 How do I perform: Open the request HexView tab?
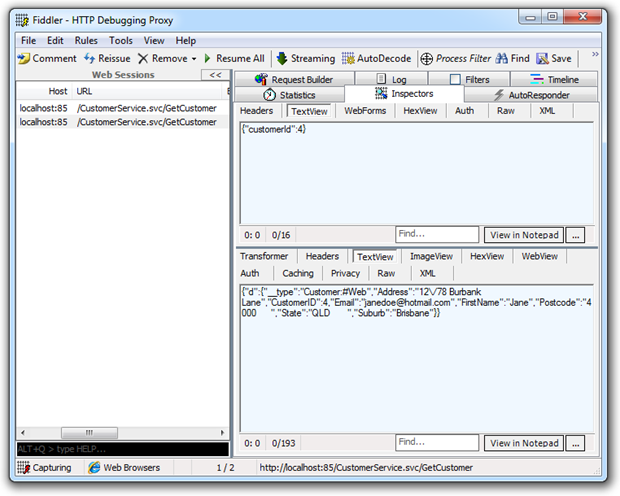pyautogui.click(x=420, y=111)
